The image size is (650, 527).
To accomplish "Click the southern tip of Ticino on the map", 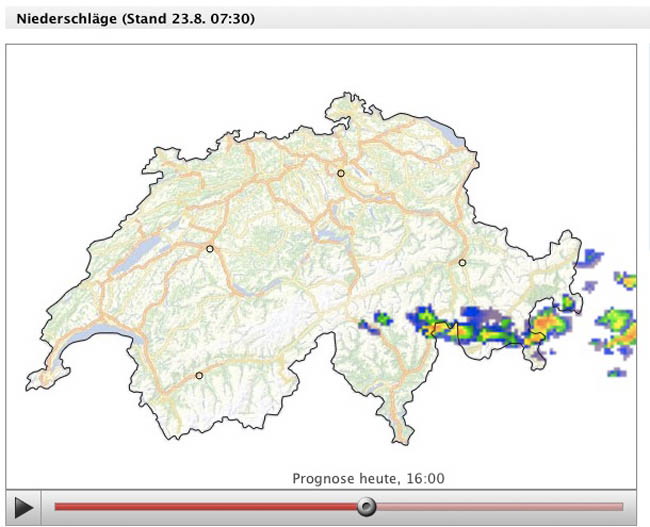I will [402, 435].
